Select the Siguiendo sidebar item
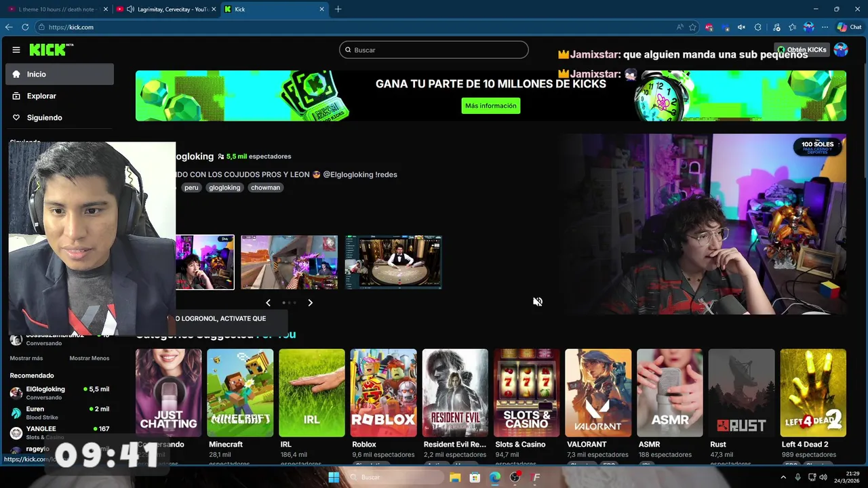 pyautogui.click(x=60, y=118)
